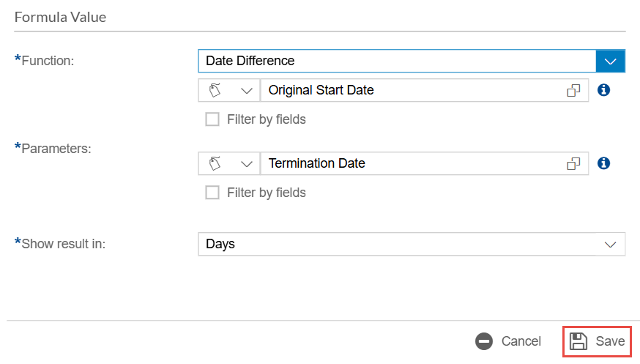
Task: Show info for Original Start Date parameter
Action: 604,90
